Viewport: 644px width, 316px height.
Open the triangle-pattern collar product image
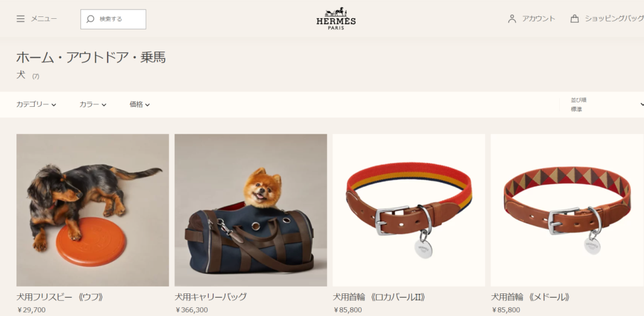[x=567, y=210]
